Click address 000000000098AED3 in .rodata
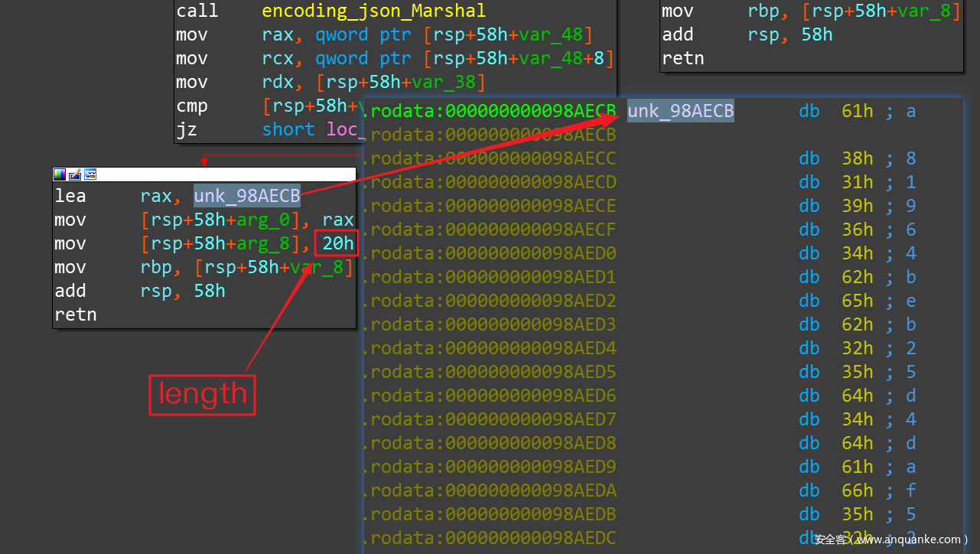The width and height of the screenshot is (980, 554). pos(531,324)
